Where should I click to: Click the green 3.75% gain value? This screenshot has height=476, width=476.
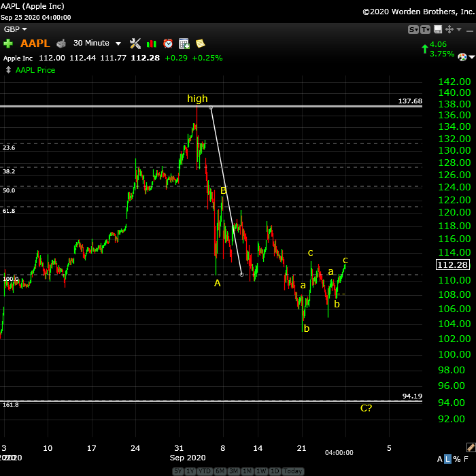coord(442,54)
